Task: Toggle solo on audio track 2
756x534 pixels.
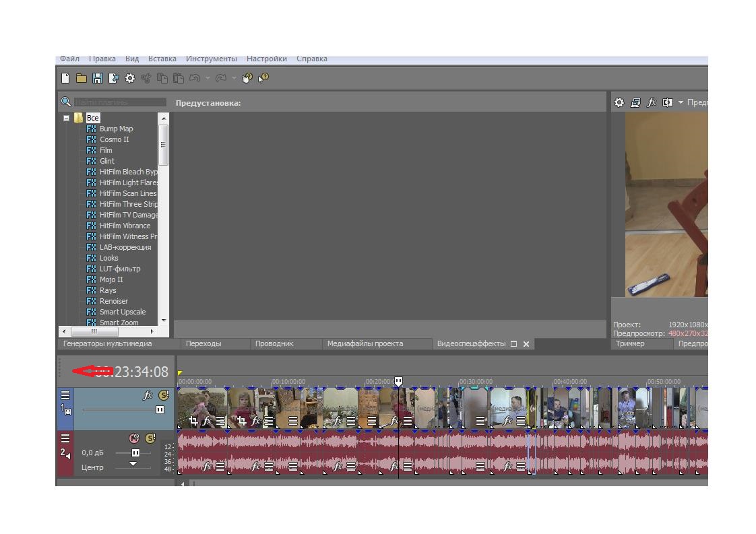Action: click(150, 438)
